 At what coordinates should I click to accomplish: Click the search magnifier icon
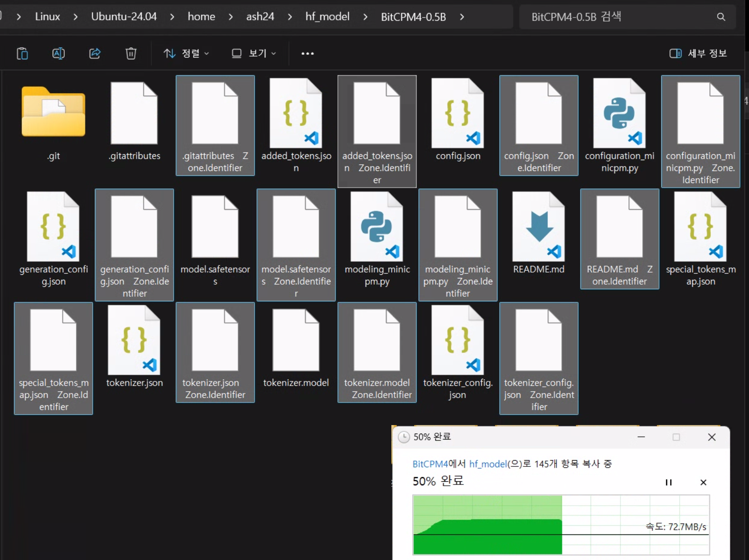pyautogui.click(x=721, y=17)
